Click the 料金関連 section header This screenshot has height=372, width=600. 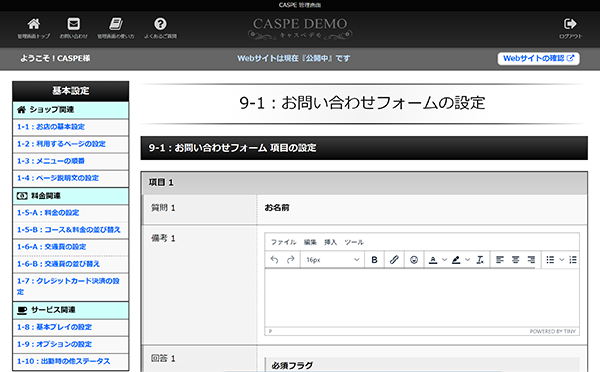(70, 196)
